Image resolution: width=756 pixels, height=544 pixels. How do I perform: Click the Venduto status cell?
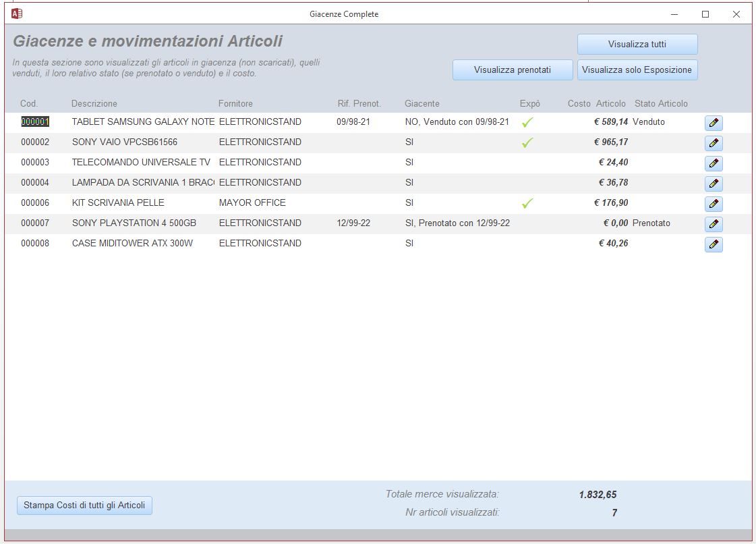649,121
